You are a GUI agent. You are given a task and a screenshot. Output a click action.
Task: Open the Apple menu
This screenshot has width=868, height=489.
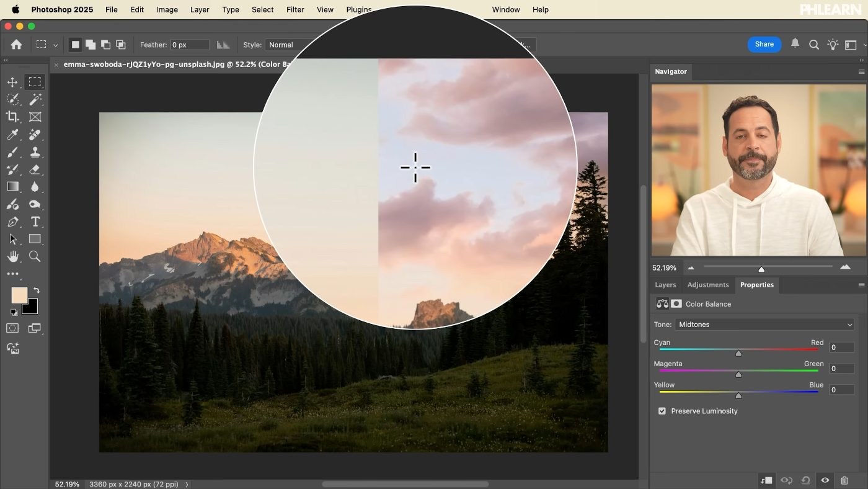pyautogui.click(x=15, y=9)
